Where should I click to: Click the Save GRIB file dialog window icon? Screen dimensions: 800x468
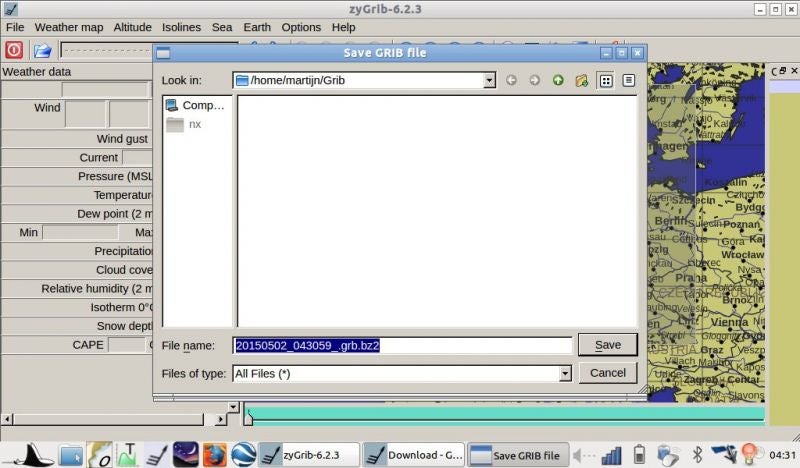(163, 53)
